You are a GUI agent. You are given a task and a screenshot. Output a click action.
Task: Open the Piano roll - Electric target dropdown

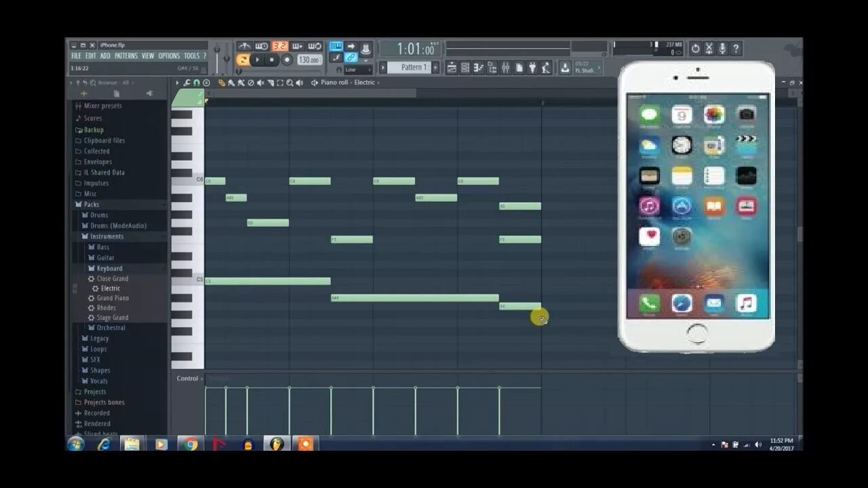(347, 83)
